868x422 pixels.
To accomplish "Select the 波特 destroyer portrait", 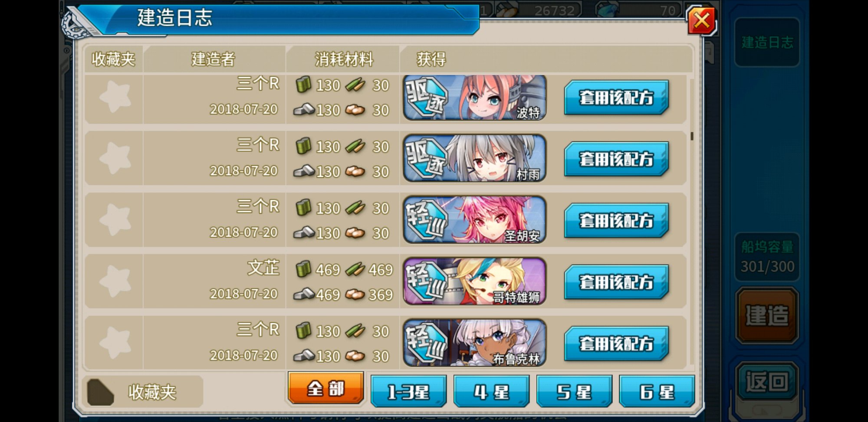I will pyautogui.click(x=474, y=98).
